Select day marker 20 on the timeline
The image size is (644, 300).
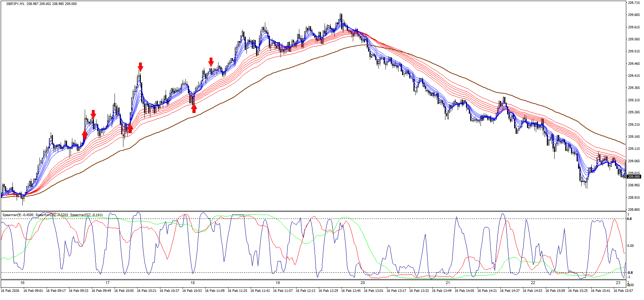click(362, 283)
